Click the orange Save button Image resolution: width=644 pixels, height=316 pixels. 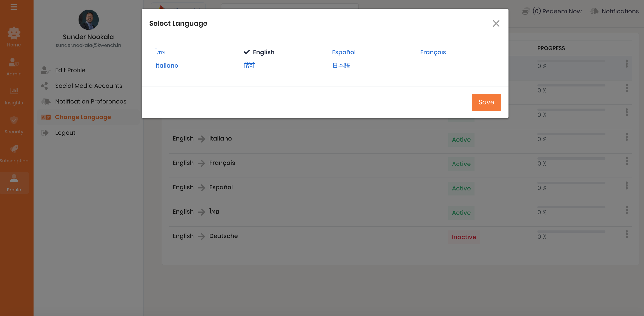click(x=486, y=102)
